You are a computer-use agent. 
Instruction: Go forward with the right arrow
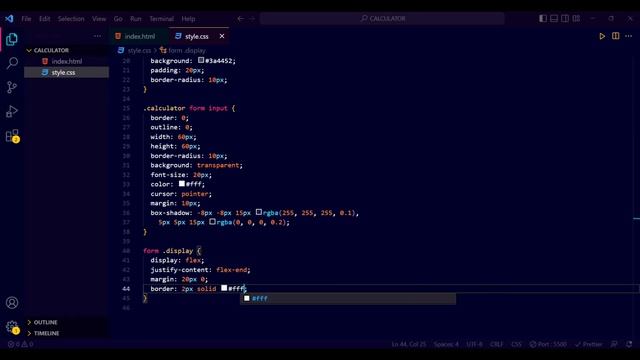252,18
